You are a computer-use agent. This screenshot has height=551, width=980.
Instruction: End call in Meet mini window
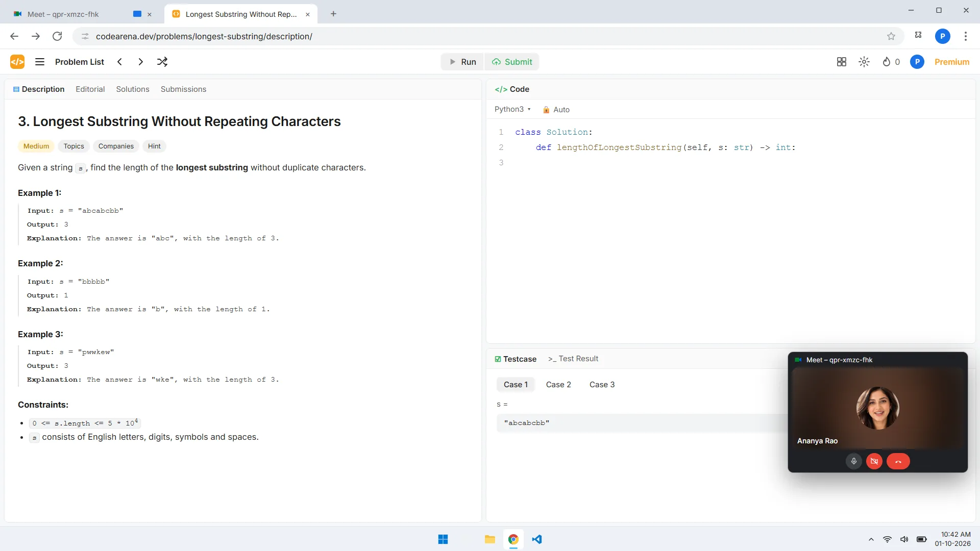pyautogui.click(x=898, y=461)
